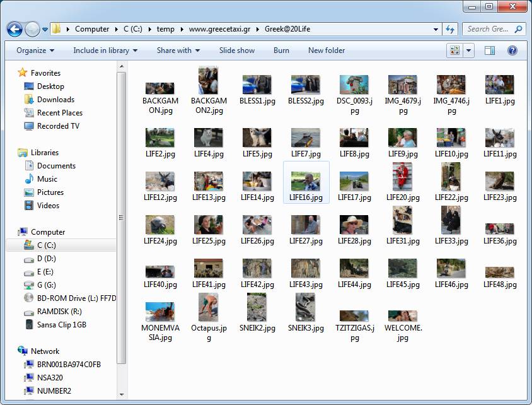Open network computer NUMBER2
Viewport: 532px width, 405px height.
point(54,390)
